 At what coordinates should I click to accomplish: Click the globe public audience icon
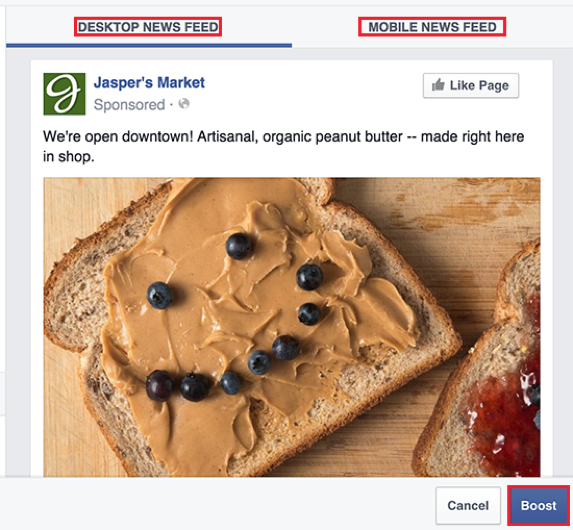(184, 104)
